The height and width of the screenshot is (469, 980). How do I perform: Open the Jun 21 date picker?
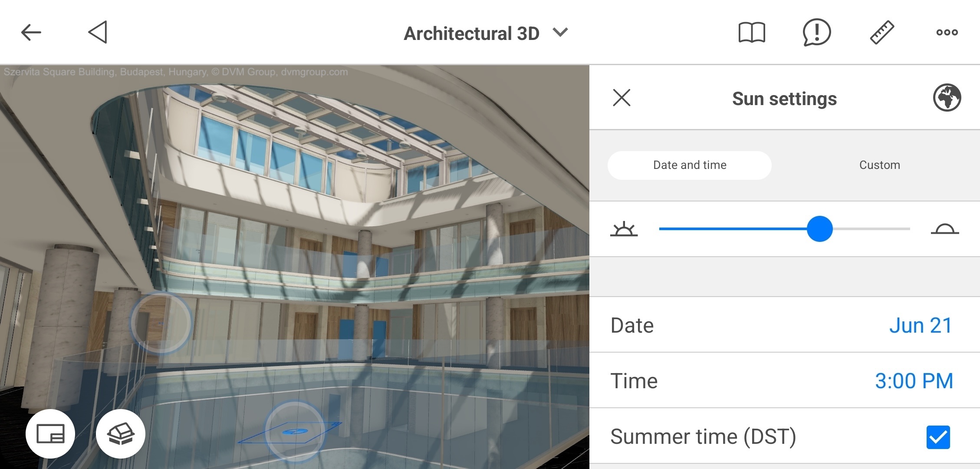point(921,325)
